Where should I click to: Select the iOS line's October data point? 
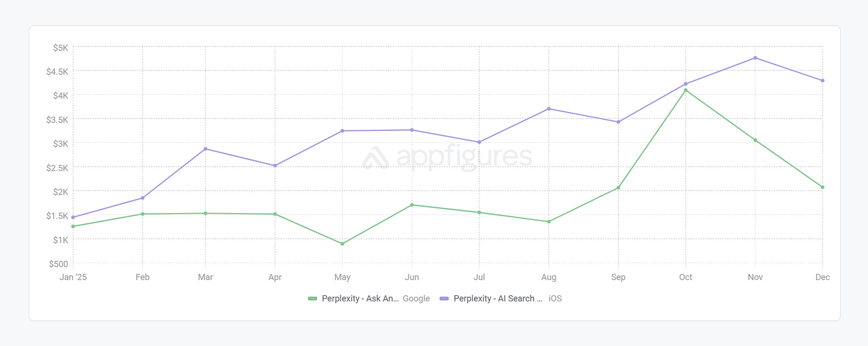[x=686, y=84]
